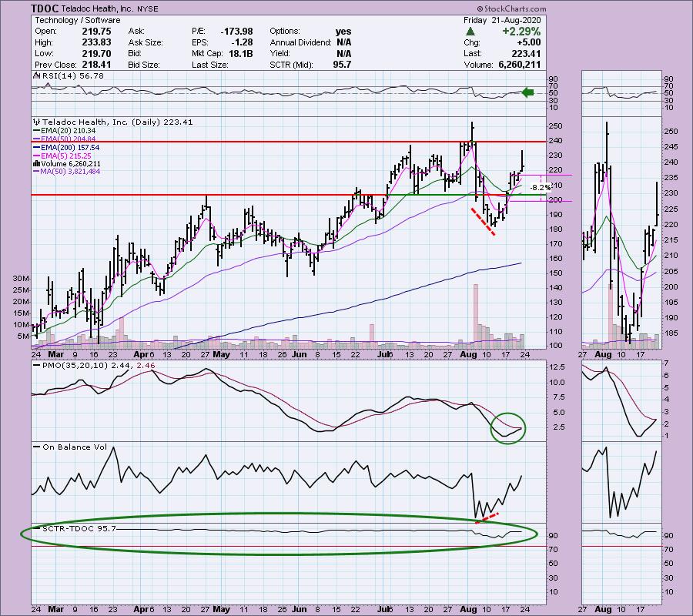Click the Ask Size label

point(146,42)
